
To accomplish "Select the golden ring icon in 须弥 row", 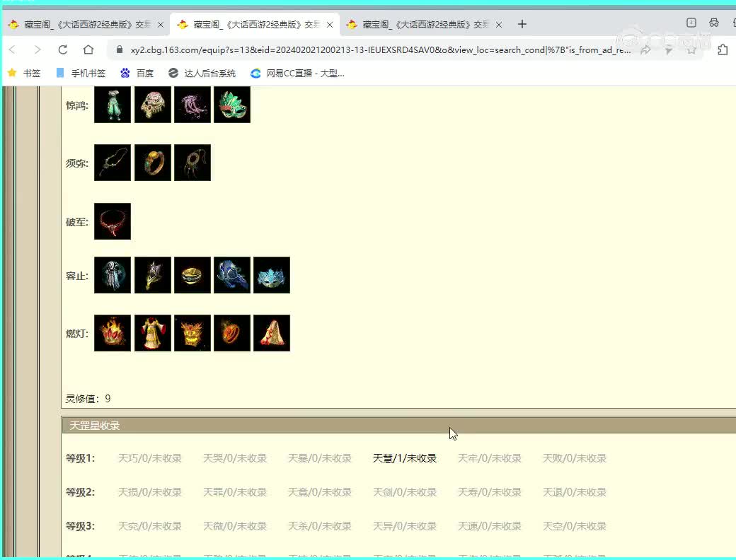I will [x=153, y=163].
